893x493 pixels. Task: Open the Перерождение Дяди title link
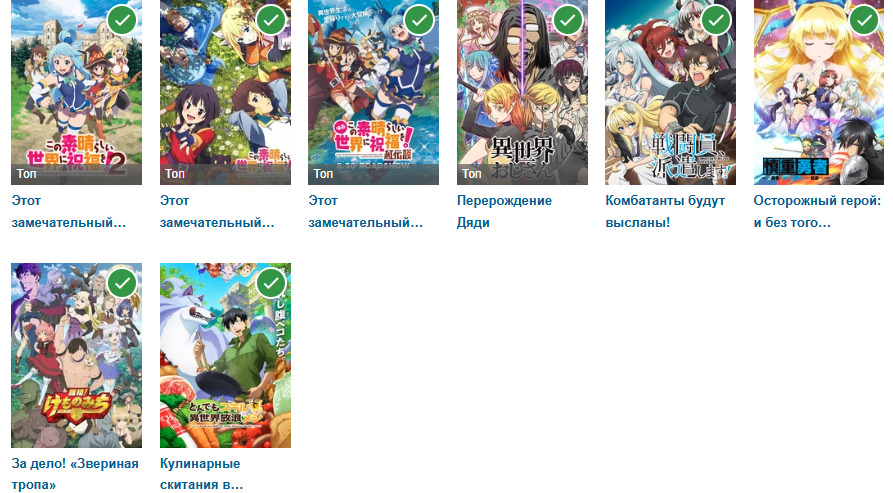tap(504, 211)
